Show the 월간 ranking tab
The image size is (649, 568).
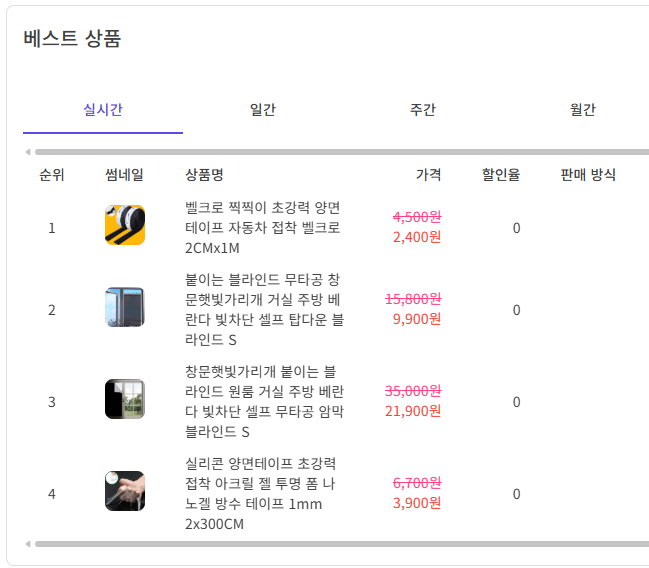(582, 110)
